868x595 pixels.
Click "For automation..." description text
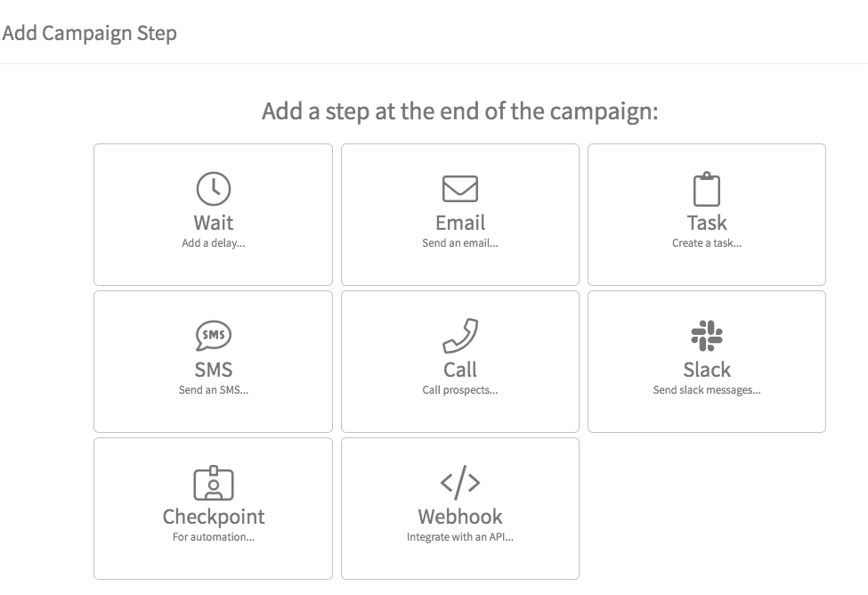(x=213, y=537)
